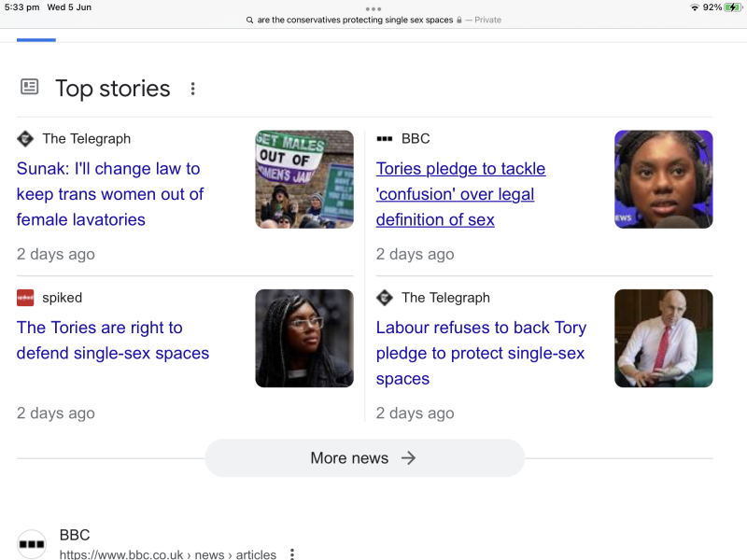Click The Telegraph logo above the Sunak story

25,138
